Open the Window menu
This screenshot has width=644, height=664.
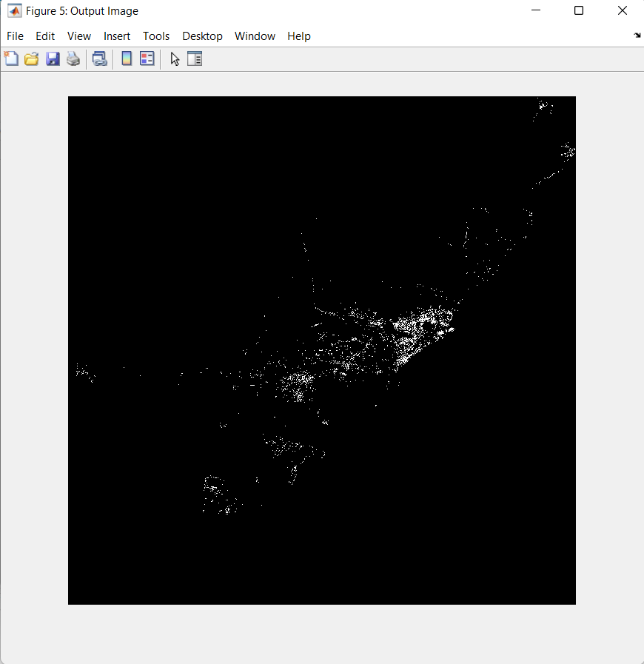click(255, 36)
